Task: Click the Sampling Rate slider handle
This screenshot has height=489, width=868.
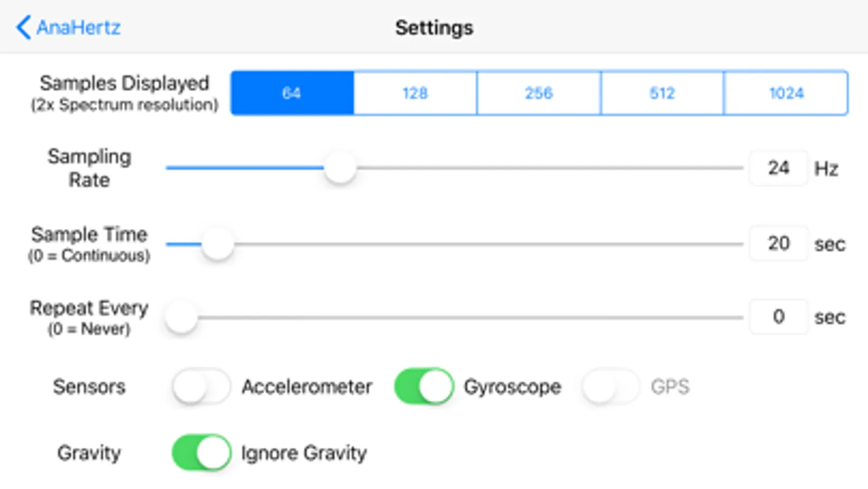Action: point(340,168)
